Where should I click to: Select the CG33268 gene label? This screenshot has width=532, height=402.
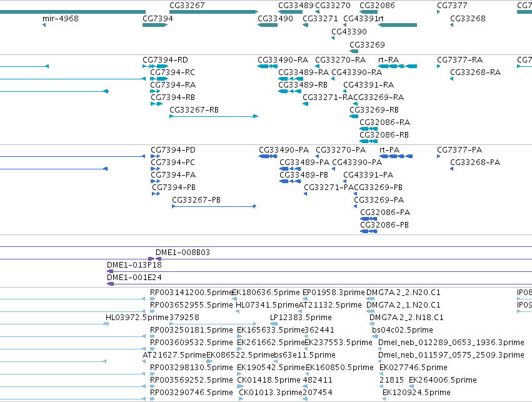(x=468, y=19)
